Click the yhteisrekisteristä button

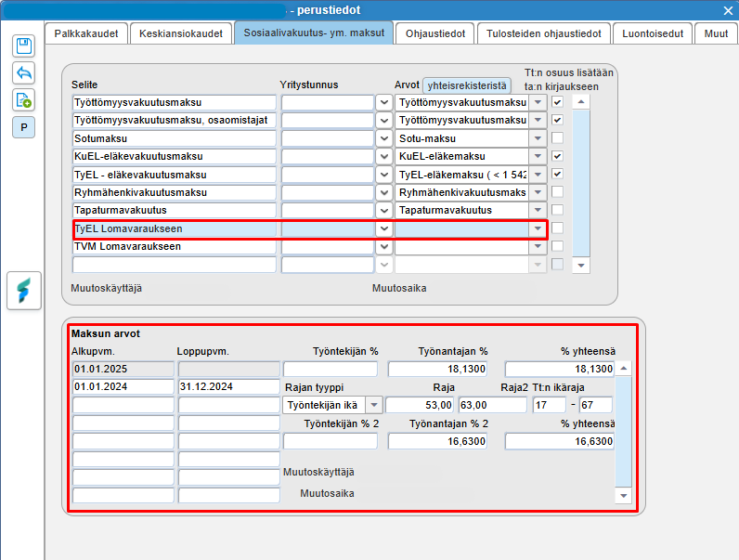click(467, 85)
